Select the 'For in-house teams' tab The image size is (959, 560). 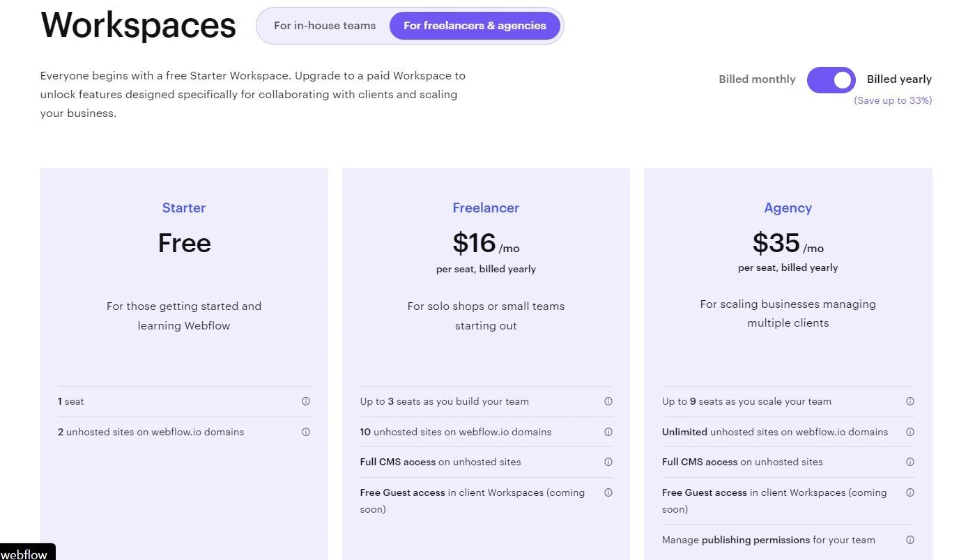click(x=324, y=25)
